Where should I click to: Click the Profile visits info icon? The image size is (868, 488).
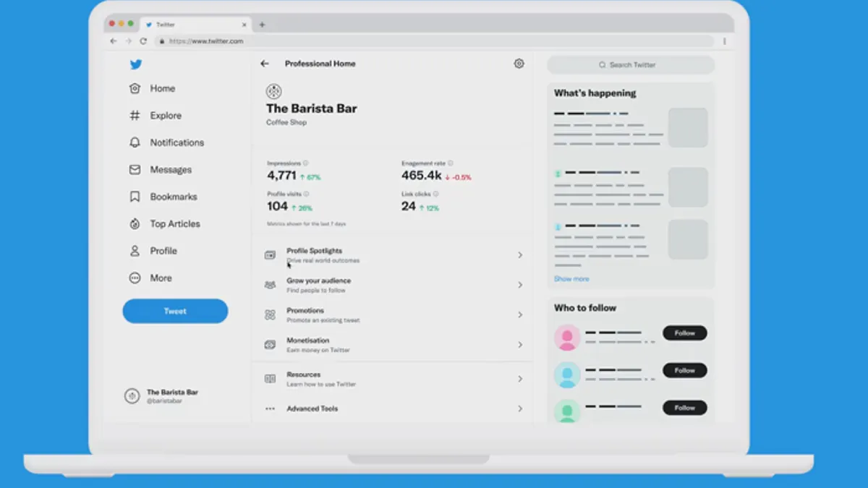(x=306, y=194)
